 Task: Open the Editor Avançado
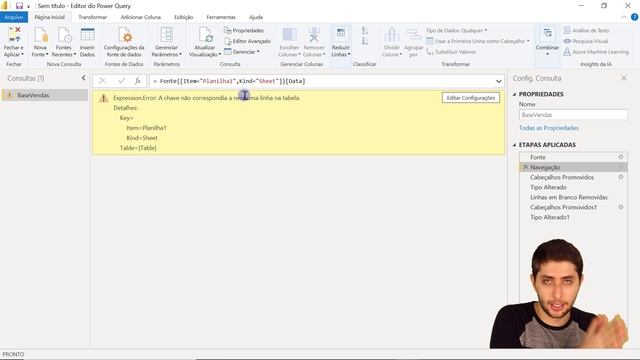tap(247, 41)
